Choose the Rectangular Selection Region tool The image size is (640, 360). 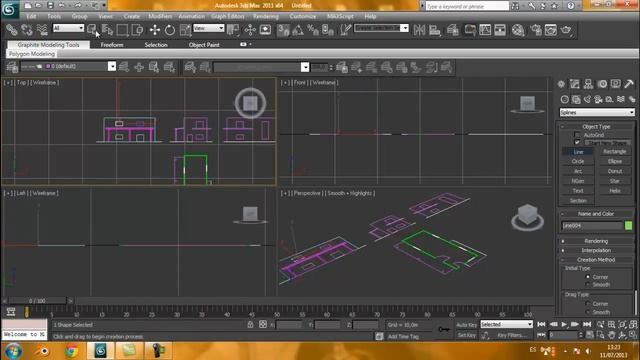(x=122, y=30)
